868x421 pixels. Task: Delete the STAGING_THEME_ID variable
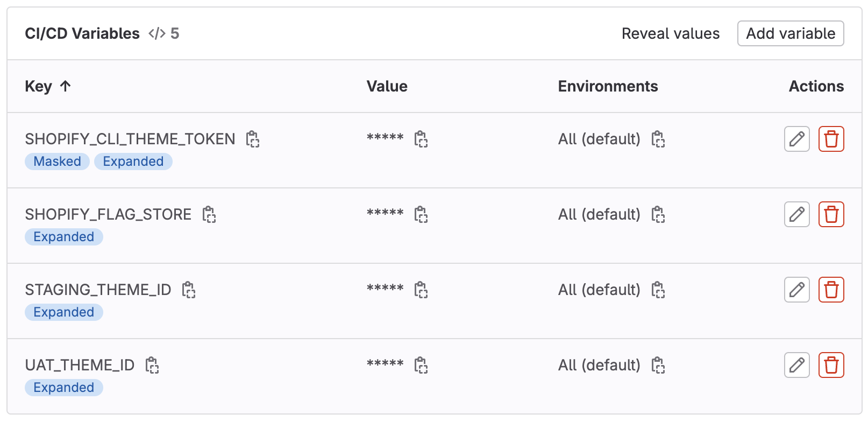pyautogui.click(x=831, y=290)
